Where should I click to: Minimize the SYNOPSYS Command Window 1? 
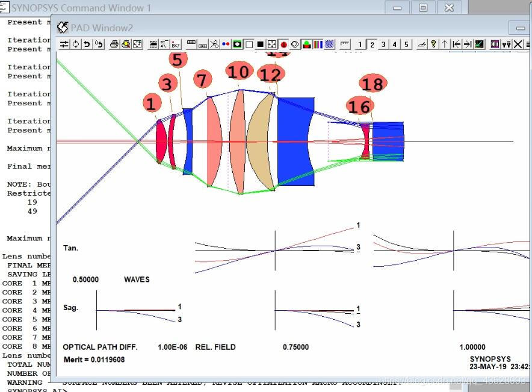click(397, 7)
